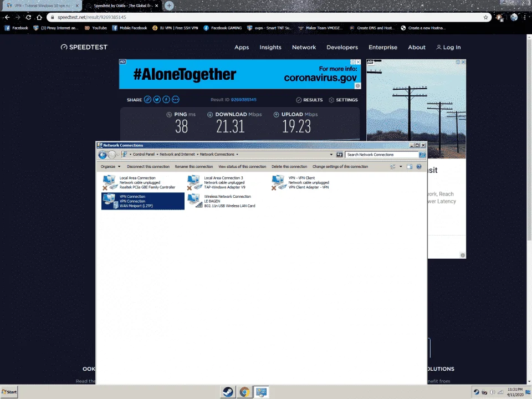Click the Steam icon in the system tray
This screenshot has height=399, width=532.
click(477, 392)
